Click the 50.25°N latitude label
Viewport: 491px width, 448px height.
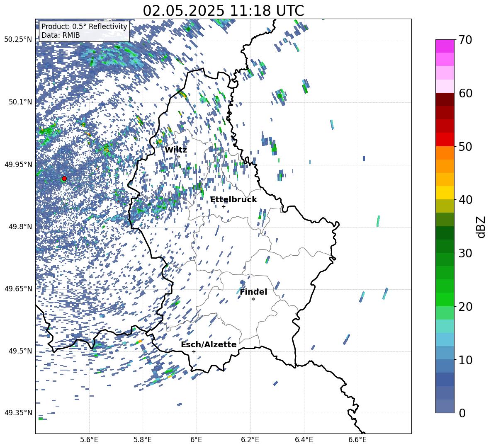18,40
